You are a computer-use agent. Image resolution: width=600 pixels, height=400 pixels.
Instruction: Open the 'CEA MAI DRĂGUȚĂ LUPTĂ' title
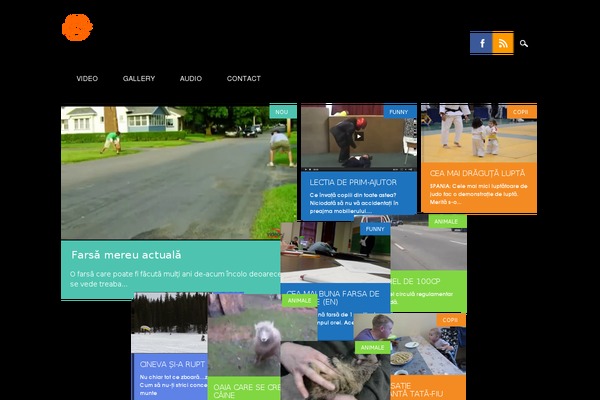(x=477, y=173)
